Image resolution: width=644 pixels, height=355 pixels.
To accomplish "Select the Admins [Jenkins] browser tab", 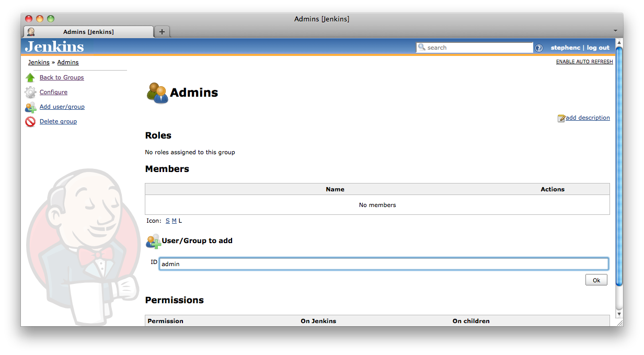I will [88, 32].
